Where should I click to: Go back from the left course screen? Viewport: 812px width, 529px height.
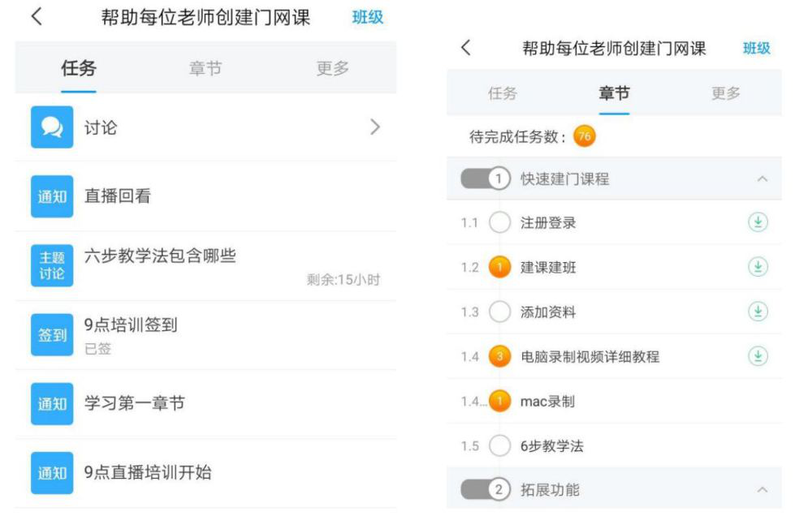[37, 17]
